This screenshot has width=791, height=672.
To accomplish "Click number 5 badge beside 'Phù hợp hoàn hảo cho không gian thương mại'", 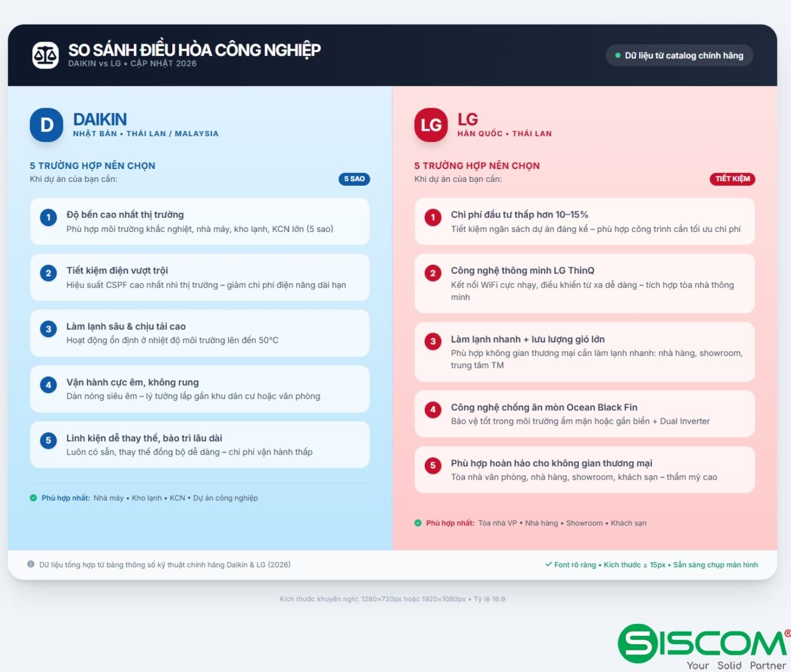I will point(433,466).
